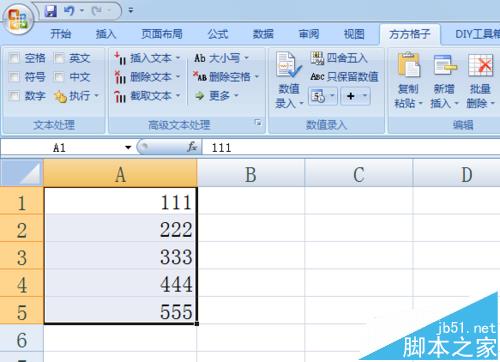
Task: Open the 页面布局 tab
Action: pyautogui.click(x=162, y=34)
